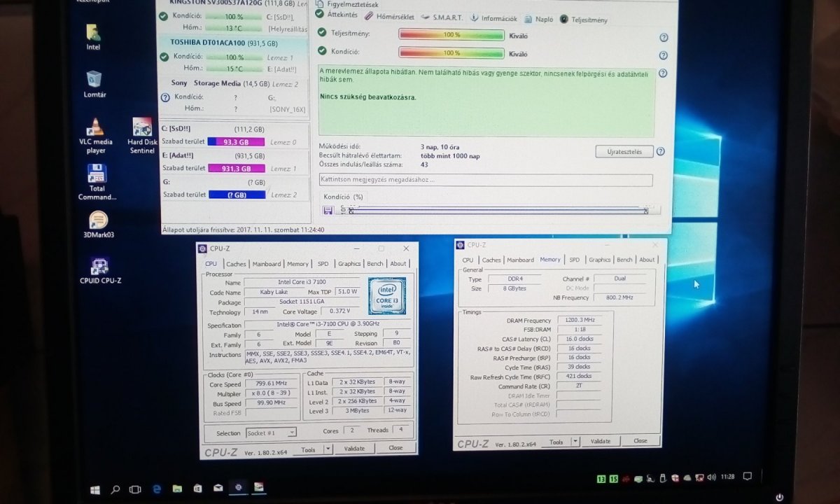Open Mail app from taskbar
This screenshot has height=504, width=840.
pos(218,488)
